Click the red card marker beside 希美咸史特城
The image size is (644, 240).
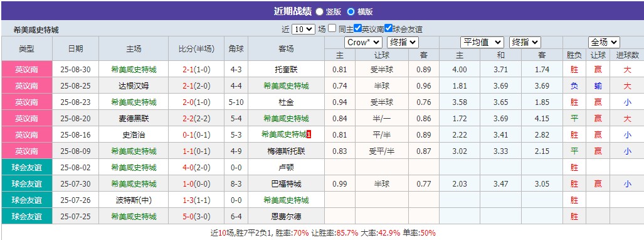(x=309, y=134)
